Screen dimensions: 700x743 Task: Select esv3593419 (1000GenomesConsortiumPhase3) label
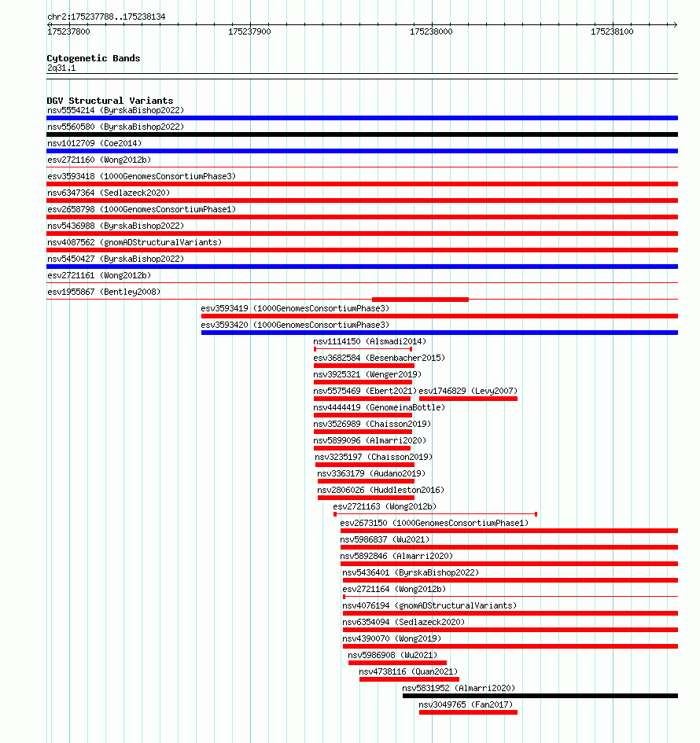pyautogui.click(x=295, y=308)
